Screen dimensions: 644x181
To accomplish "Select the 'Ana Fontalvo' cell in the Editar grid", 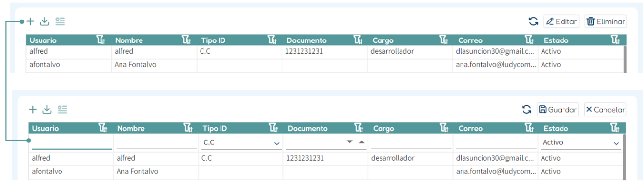I will (154, 65).
